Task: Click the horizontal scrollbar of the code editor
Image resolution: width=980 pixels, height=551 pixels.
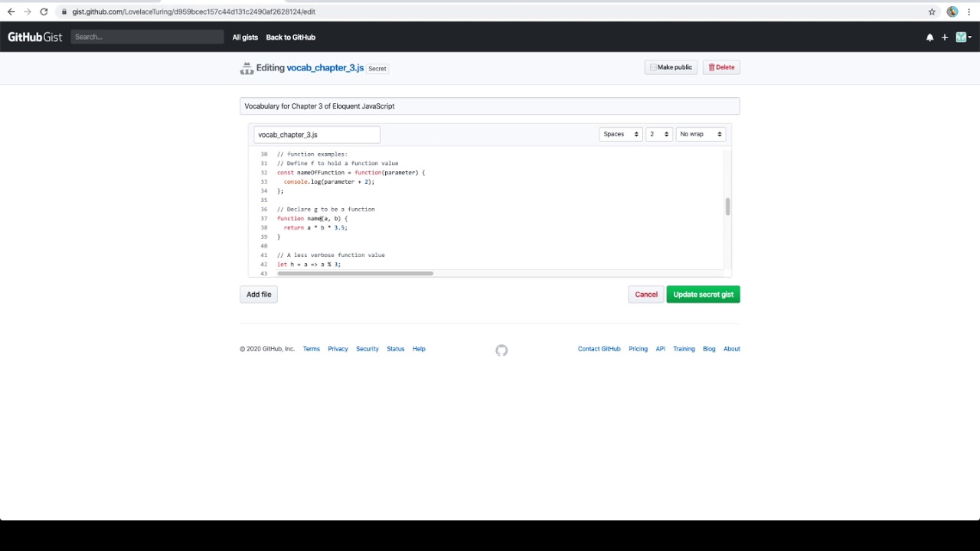Action: [x=355, y=273]
